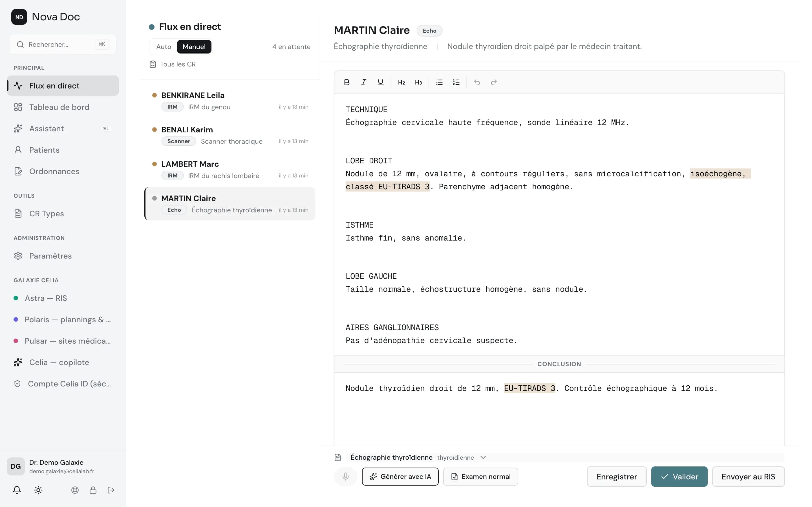Lock session with padlock icon
The height and width of the screenshot is (507, 812).
pyautogui.click(x=93, y=490)
